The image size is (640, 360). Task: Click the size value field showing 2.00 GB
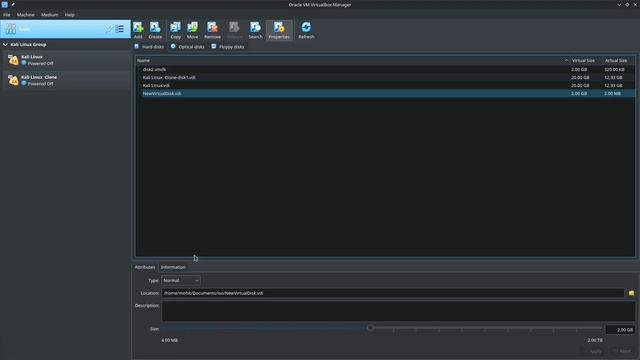620,329
